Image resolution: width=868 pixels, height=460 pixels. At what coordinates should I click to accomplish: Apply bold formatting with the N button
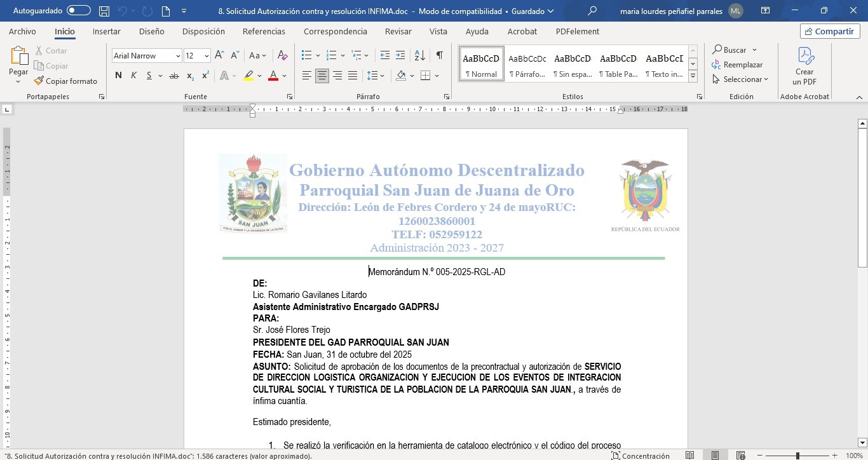pyautogui.click(x=118, y=76)
